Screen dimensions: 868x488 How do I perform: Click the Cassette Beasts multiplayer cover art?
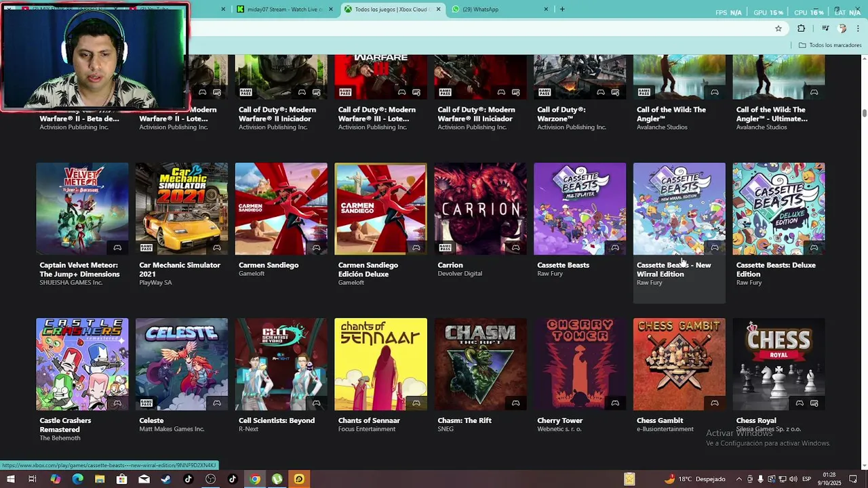click(x=580, y=209)
